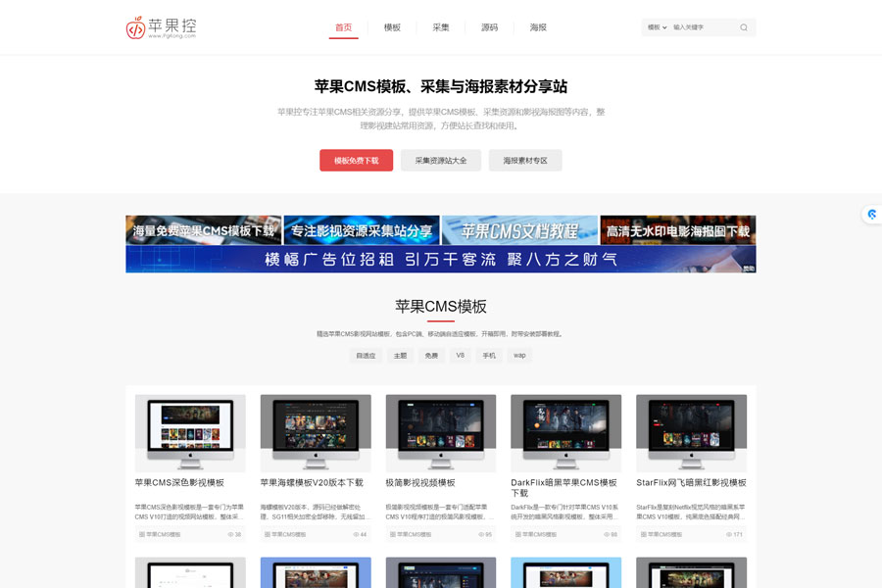
Task: Open the 采集 navigation menu item
Action: click(441, 27)
